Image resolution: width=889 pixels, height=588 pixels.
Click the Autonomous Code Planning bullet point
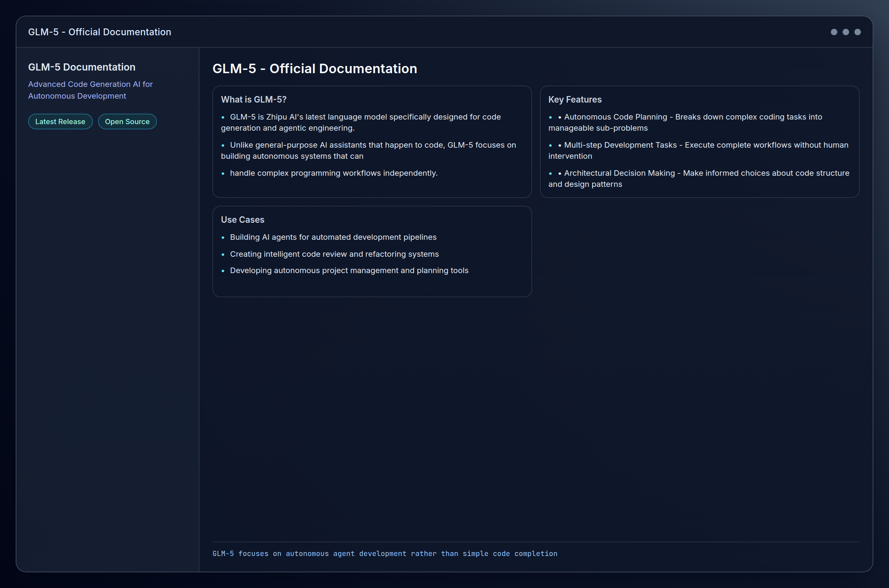pyautogui.click(x=685, y=122)
